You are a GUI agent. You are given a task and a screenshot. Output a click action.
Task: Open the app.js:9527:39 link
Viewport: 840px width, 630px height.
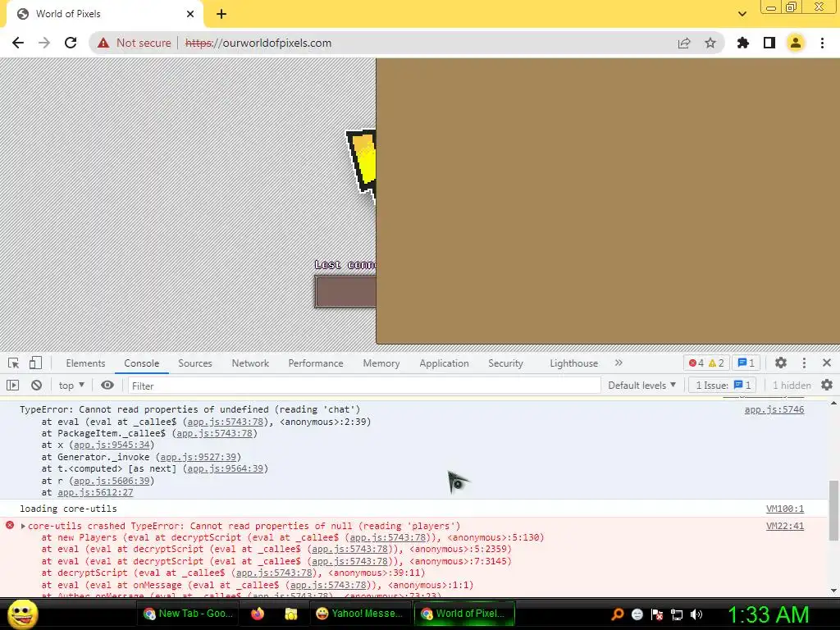coord(199,457)
